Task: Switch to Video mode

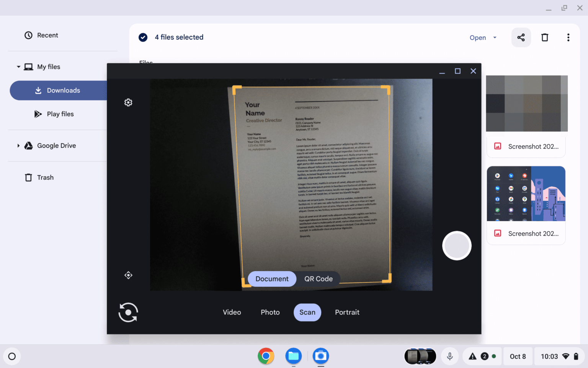Action: [232, 312]
